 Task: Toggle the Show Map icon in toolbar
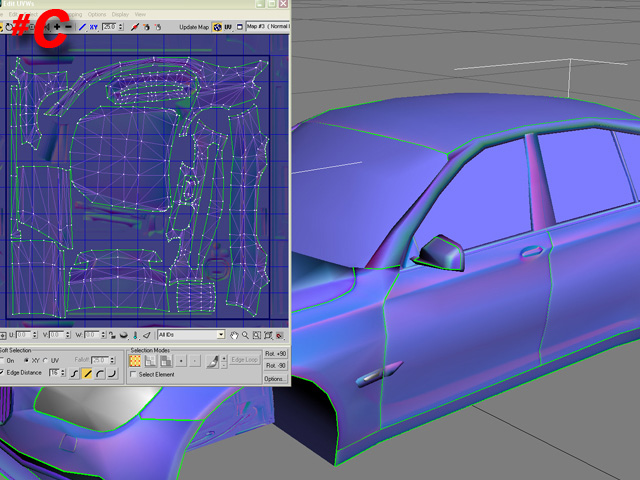point(216,27)
